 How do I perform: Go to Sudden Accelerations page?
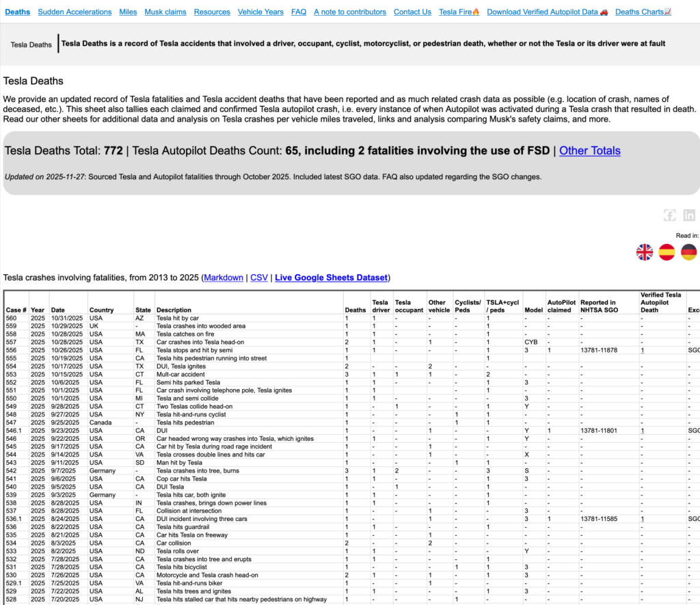tap(75, 12)
